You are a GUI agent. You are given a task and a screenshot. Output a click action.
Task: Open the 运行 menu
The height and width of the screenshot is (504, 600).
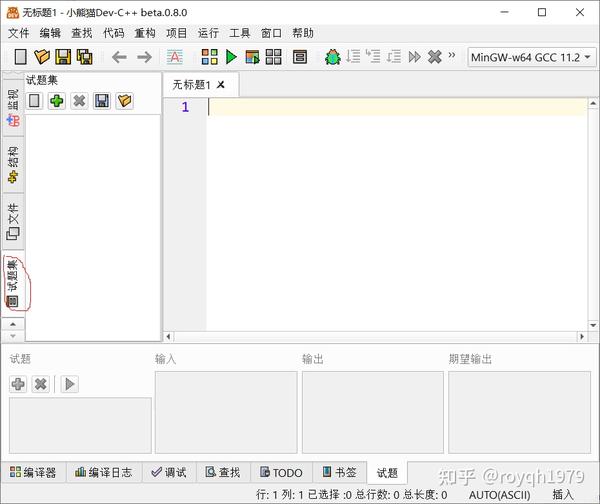pos(208,33)
